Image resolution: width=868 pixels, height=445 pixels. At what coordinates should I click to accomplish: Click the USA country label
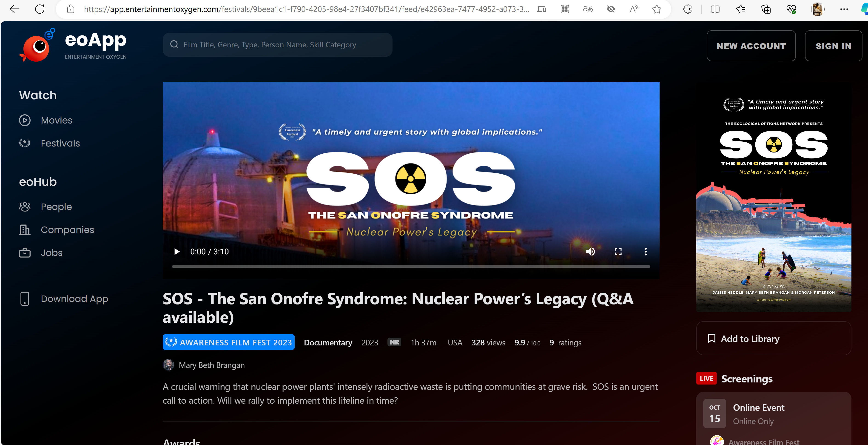455,342
